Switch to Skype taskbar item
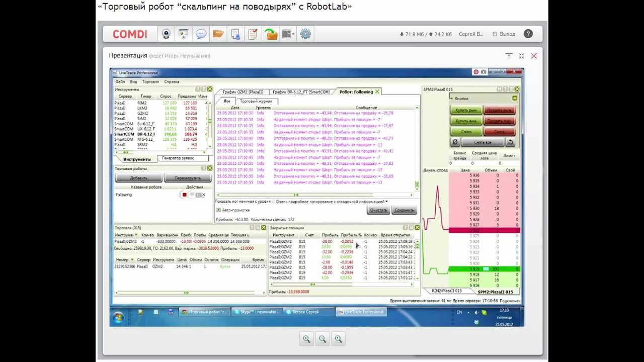This screenshot has height=362, width=644. click(x=257, y=312)
